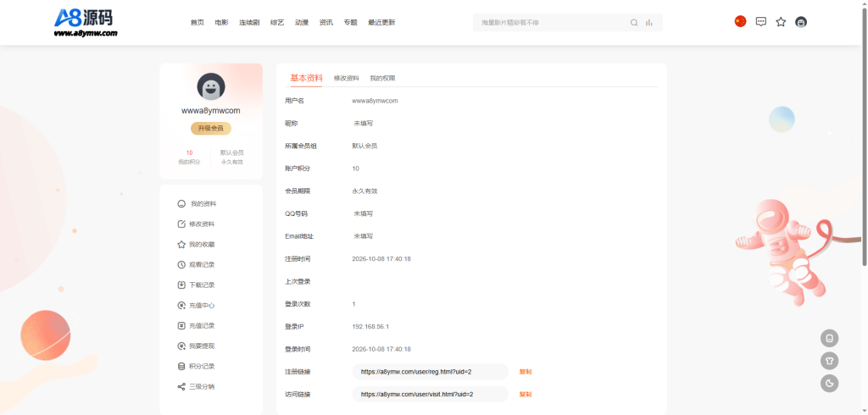
Task: Click the large profile avatar image
Action: (211, 87)
